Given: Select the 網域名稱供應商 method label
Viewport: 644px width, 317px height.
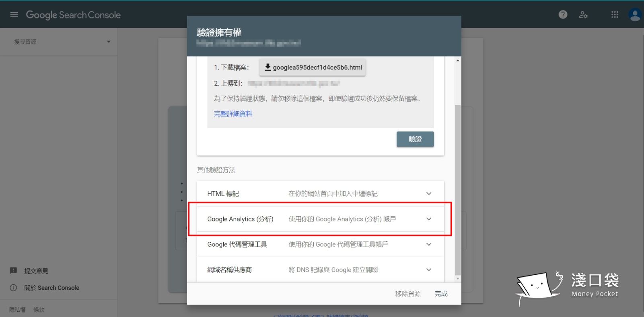Looking at the screenshot, I should (229, 270).
